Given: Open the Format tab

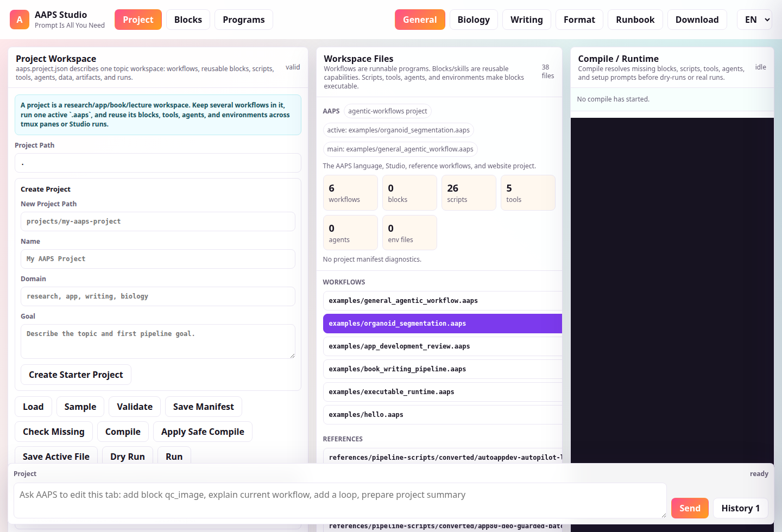Looking at the screenshot, I should coord(579,20).
